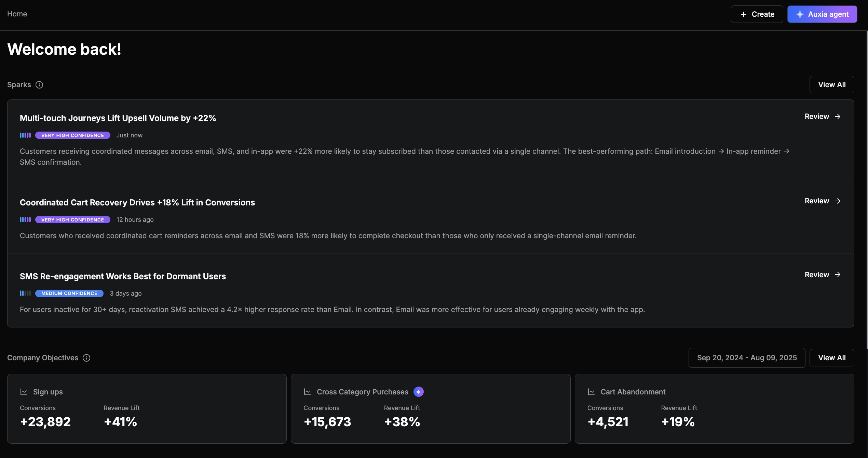Review the Multi-touch Journeys spark

pos(822,117)
